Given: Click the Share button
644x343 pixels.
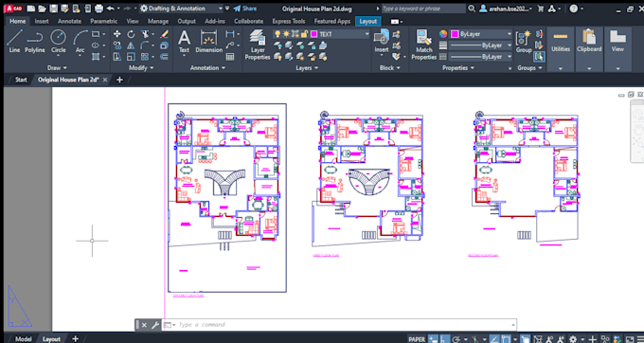Looking at the screenshot, I should [244, 9].
